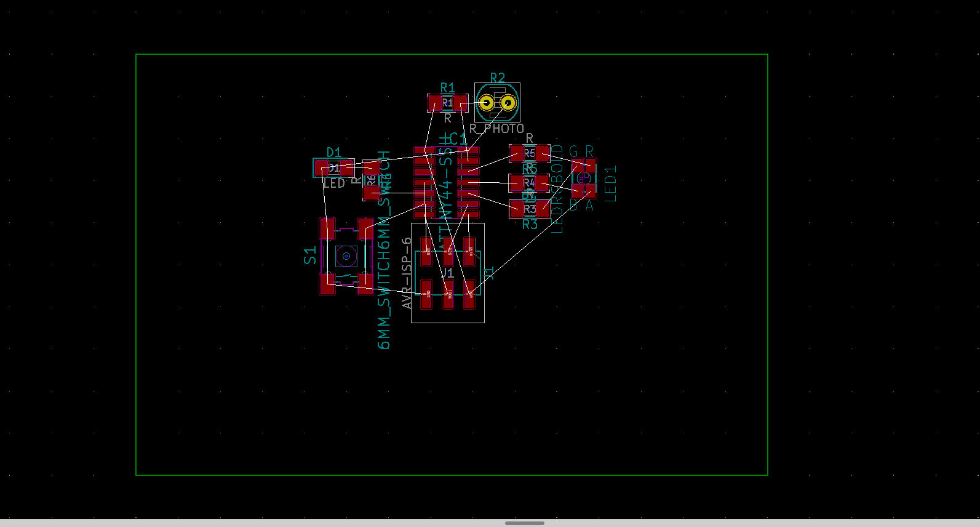Click the top-left pad of switch S1
This screenshot has width=980, height=527.
(x=327, y=228)
